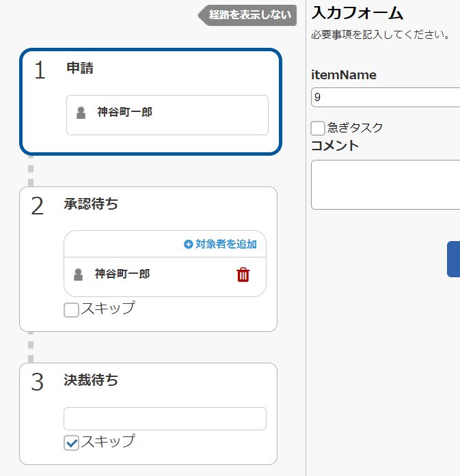Click the user icon in step 1 申請
The image size is (460, 476).
[x=81, y=113]
